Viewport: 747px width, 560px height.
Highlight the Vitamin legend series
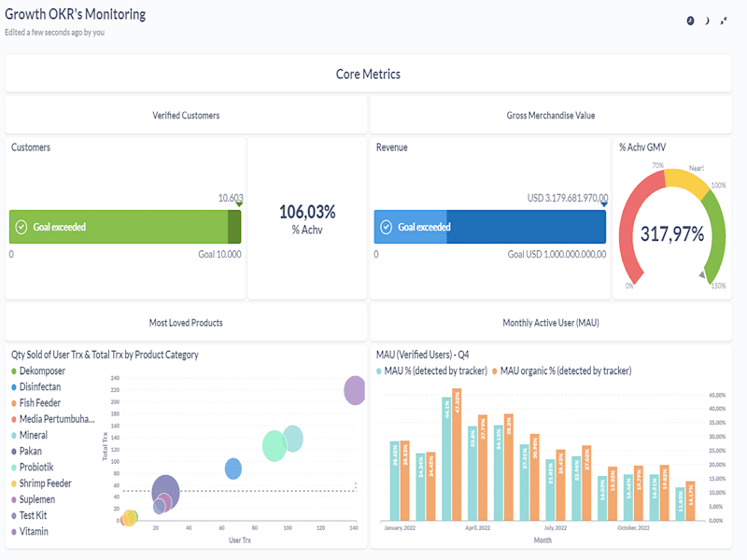(30, 531)
